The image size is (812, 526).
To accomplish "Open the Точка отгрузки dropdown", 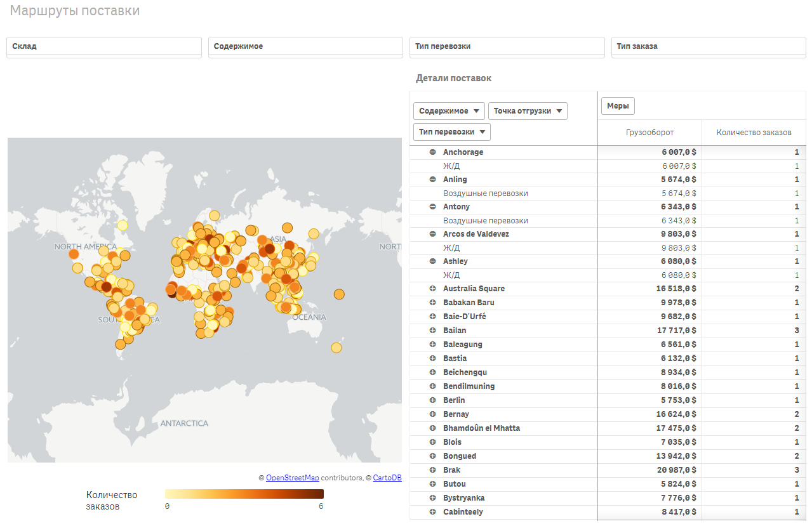I will point(527,111).
